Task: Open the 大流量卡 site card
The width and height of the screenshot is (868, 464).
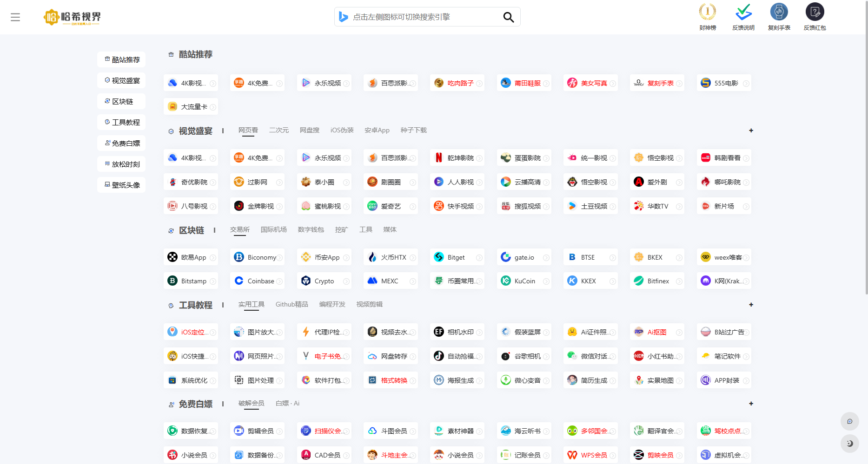Action: 191,107
